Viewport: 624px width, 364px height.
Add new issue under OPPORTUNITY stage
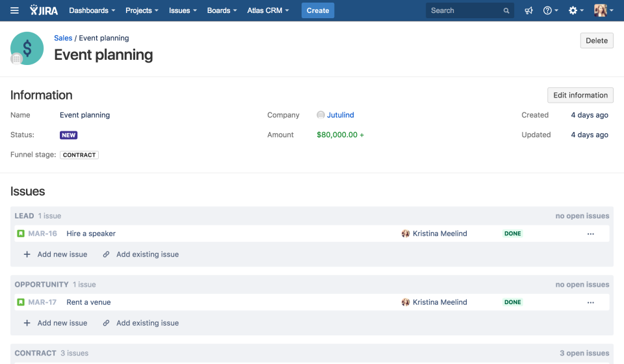click(x=55, y=323)
